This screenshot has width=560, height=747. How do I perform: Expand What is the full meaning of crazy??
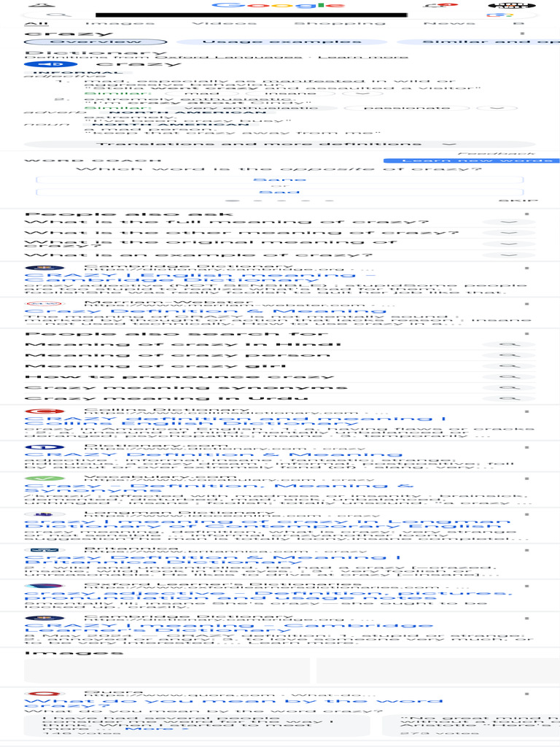pos(508,222)
